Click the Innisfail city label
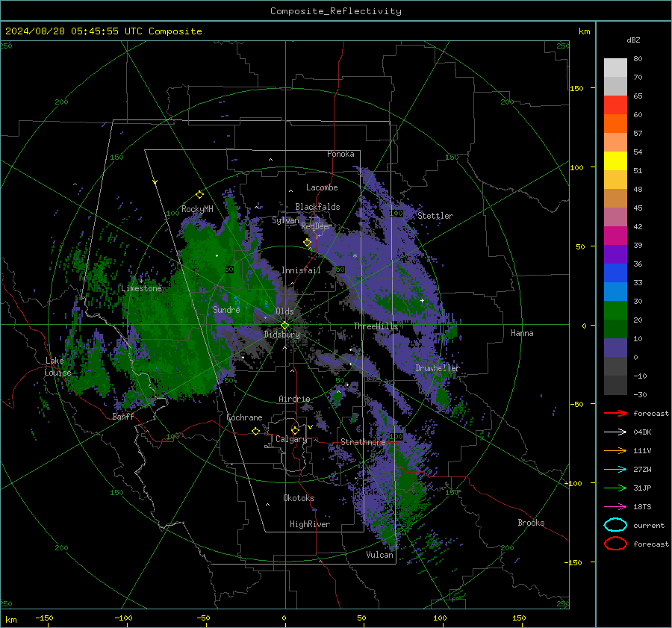 pos(302,270)
